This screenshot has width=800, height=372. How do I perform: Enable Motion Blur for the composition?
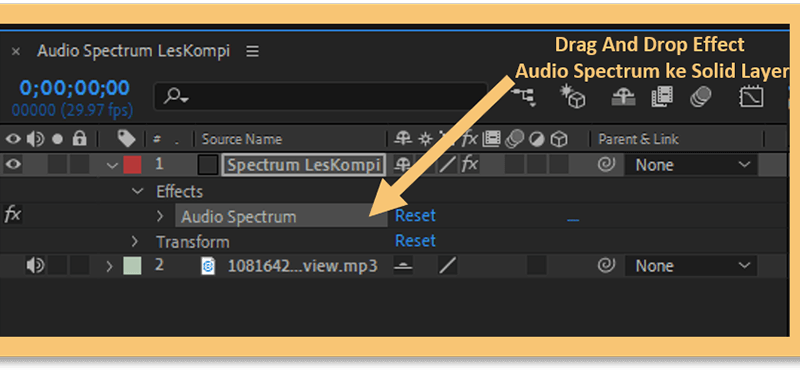[x=701, y=96]
